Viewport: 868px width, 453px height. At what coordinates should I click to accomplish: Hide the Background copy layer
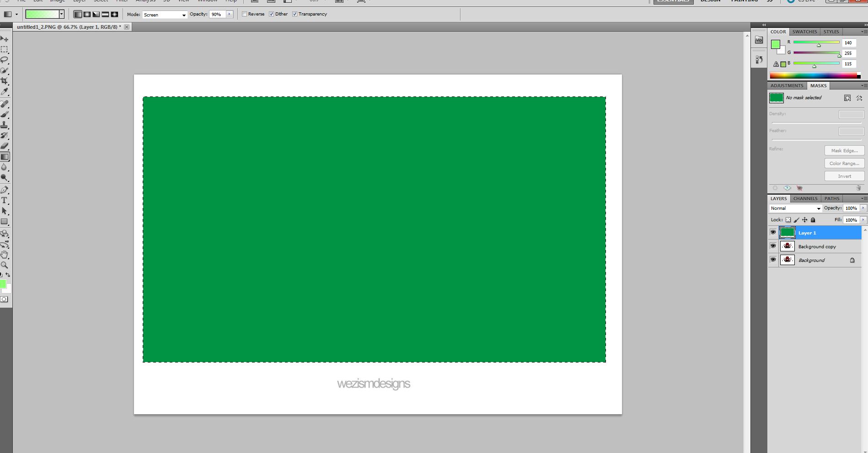tap(773, 246)
